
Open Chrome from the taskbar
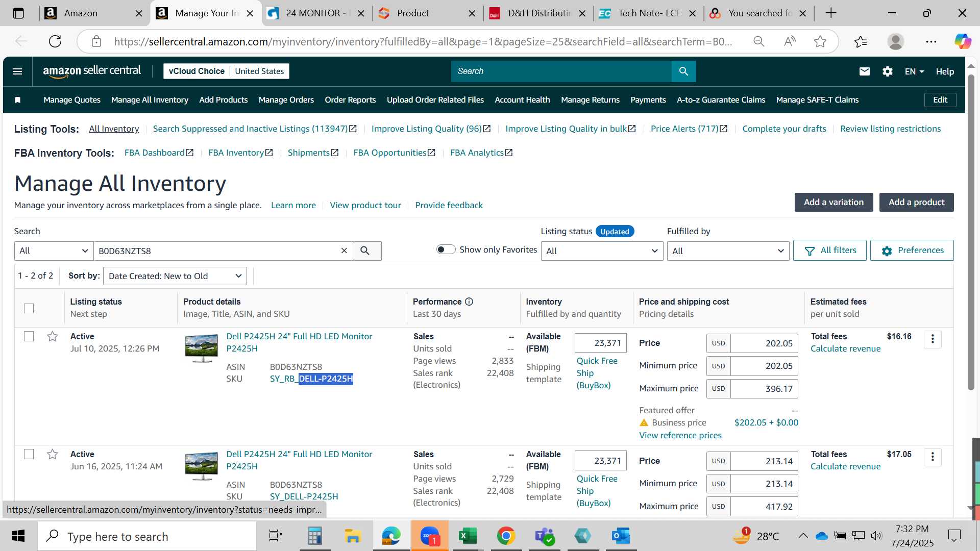pos(506,536)
